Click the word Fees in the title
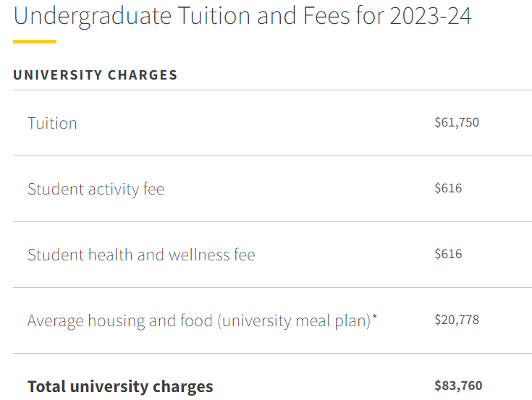The width and height of the screenshot is (532, 400). [326, 16]
